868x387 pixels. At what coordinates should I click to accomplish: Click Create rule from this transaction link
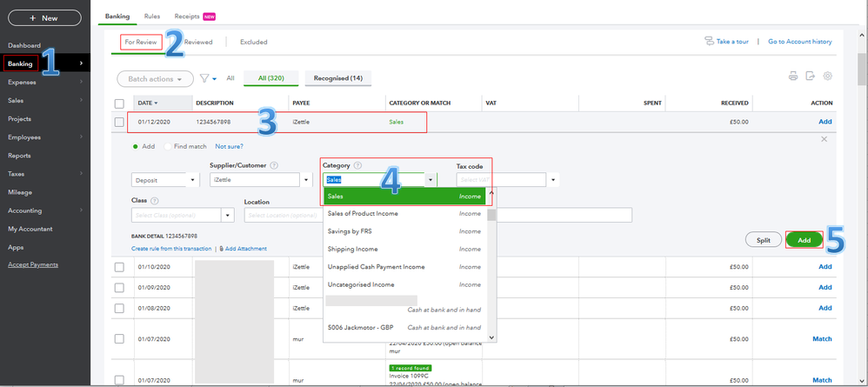coord(171,249)
